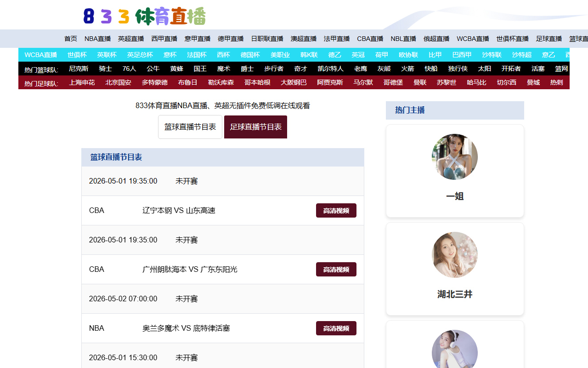Go to CBA直播 in top navigation
The image size is (588, 368).
tap(370, 39)
